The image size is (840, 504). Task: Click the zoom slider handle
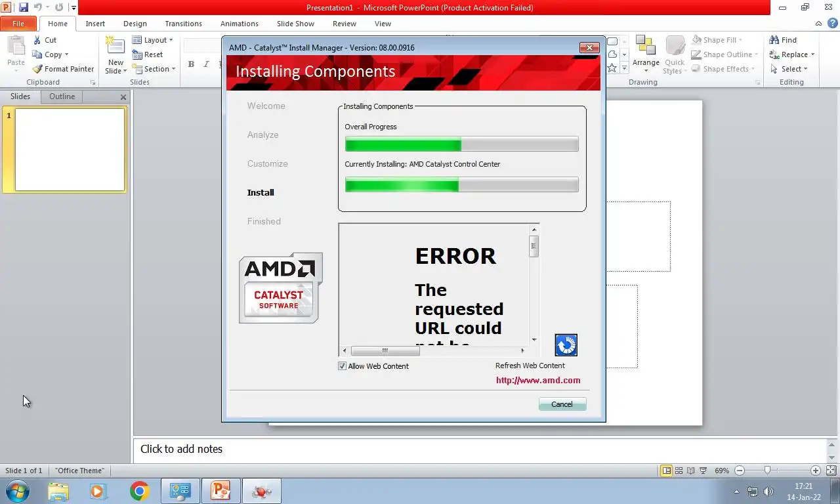click(767, 471)
